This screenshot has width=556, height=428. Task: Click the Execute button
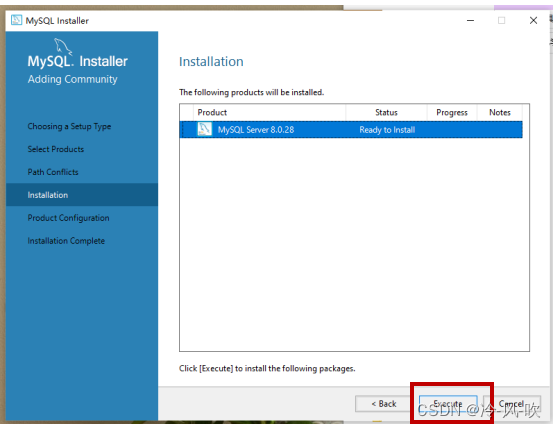(448, 404)
